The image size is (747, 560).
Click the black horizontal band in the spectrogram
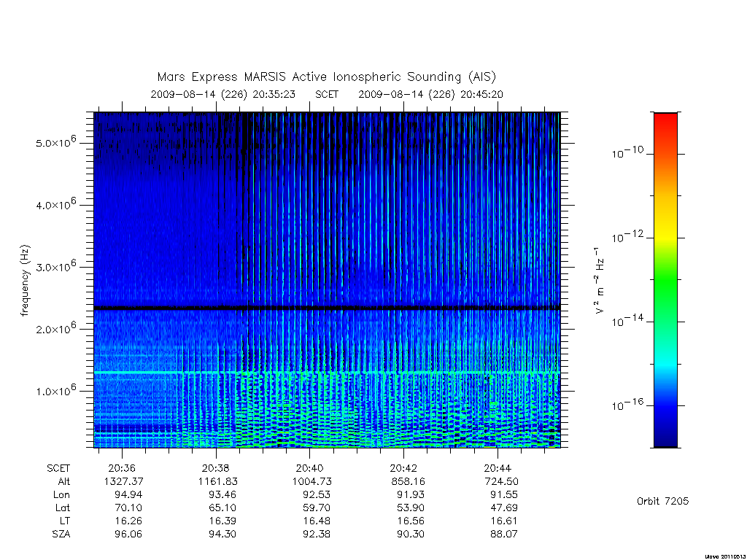[327, 308]
